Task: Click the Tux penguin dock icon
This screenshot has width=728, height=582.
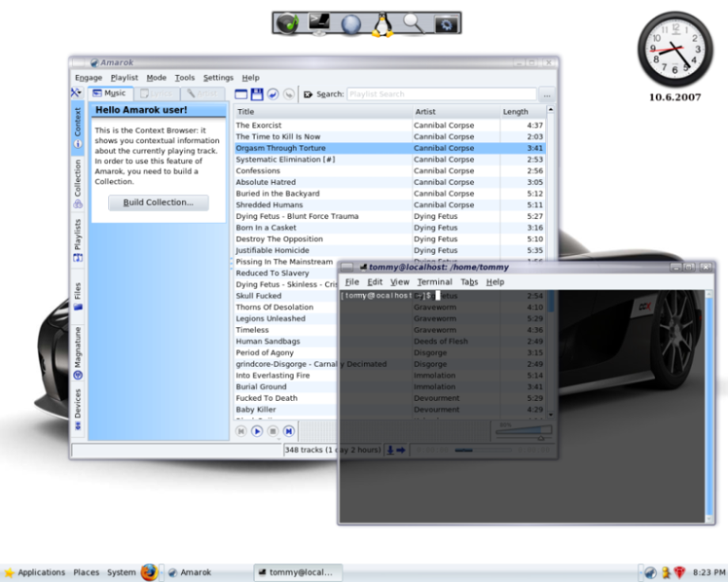Action: 382,25
